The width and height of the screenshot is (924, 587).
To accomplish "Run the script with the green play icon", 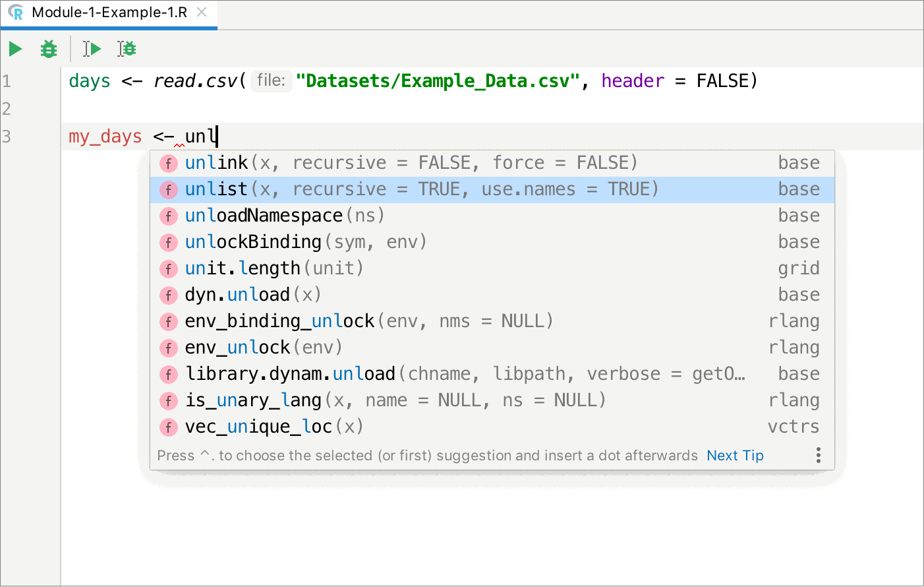I will point(14,48).
